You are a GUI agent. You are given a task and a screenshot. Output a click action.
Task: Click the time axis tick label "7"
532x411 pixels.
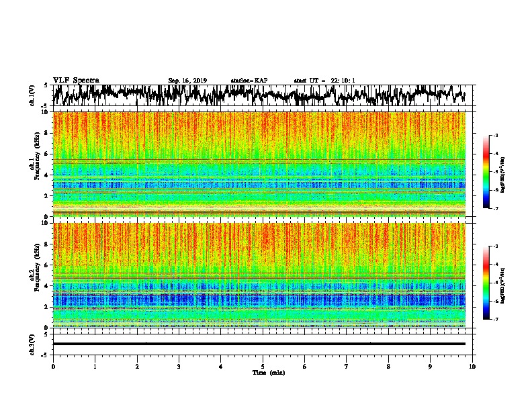347,367
